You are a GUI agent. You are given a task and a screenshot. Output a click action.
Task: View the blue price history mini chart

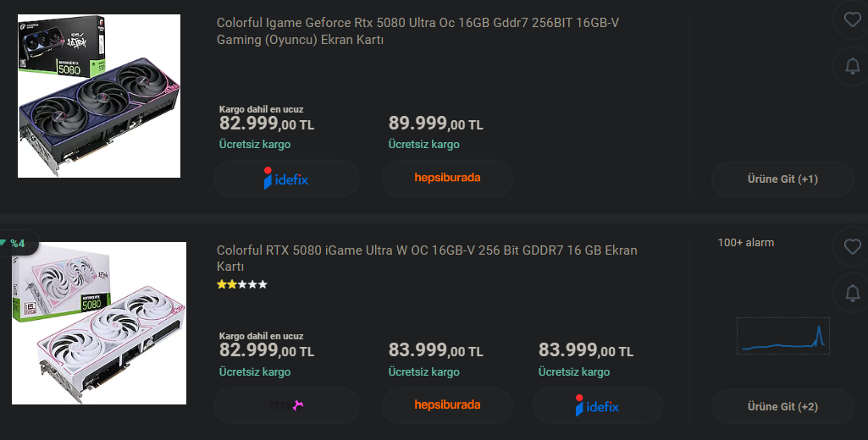pos(782,336)
